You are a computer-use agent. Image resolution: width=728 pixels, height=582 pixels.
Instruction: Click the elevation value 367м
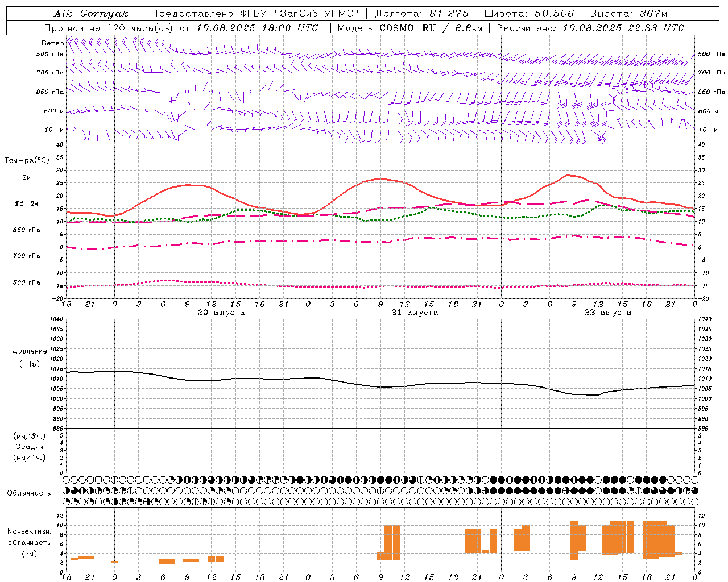[653, 14]
